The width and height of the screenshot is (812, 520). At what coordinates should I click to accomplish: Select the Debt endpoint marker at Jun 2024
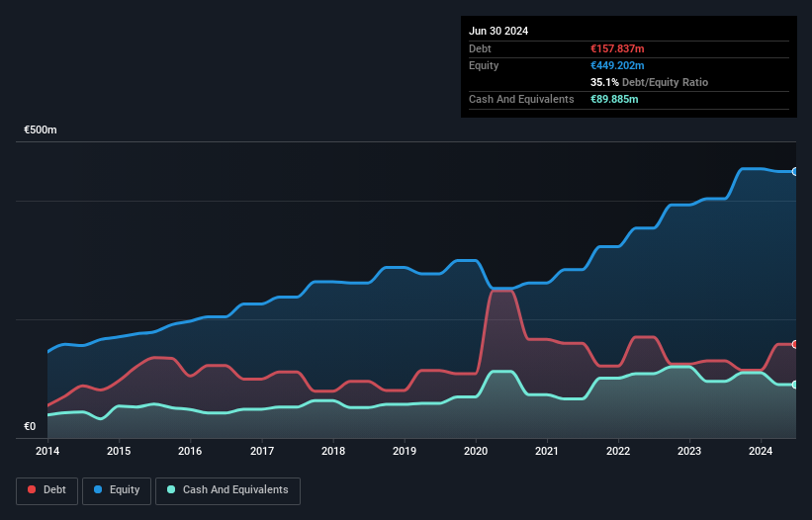[x=795, y=344]
